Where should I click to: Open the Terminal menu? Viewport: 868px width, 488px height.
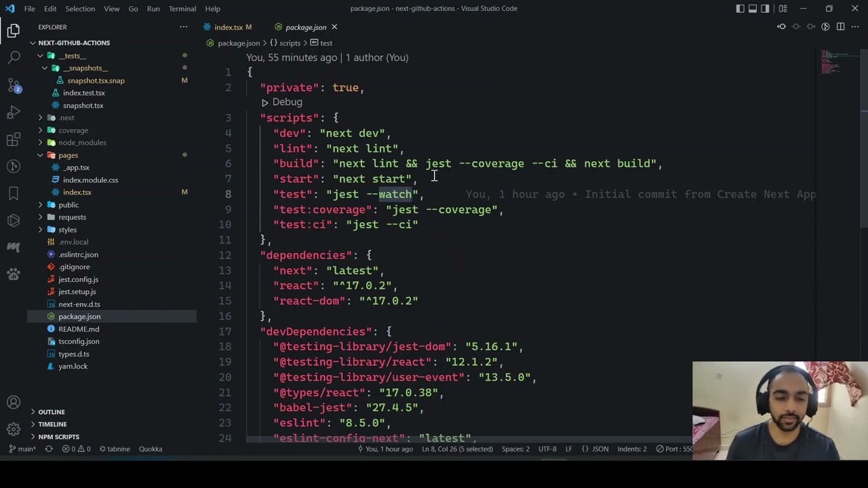(x=182, y=8)
